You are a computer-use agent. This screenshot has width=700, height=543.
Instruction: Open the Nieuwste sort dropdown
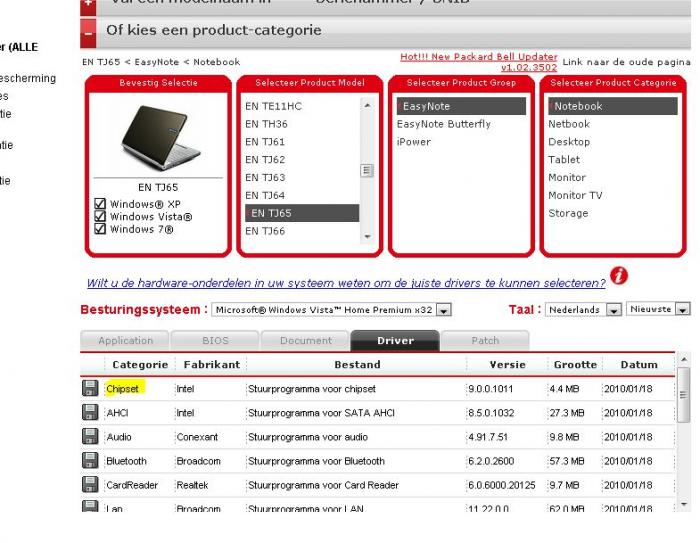[658, 309]
